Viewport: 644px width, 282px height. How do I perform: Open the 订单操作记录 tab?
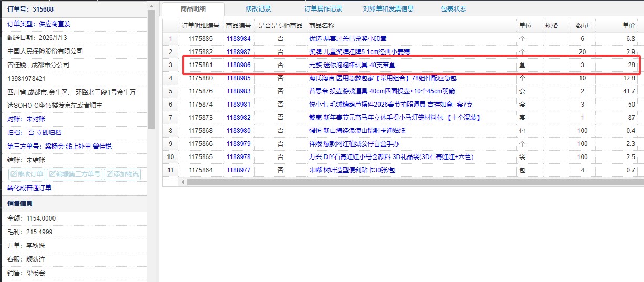pyautogui.click(x=323, y=9)
